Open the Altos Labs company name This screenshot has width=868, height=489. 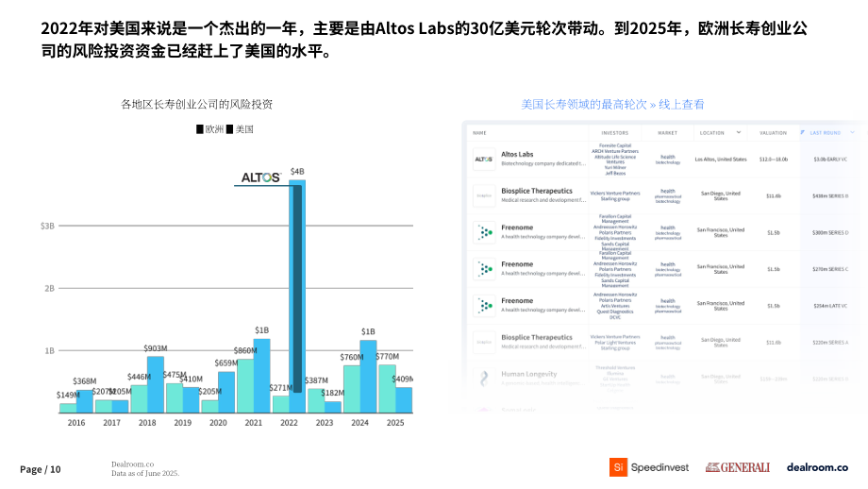click(517, 155)
